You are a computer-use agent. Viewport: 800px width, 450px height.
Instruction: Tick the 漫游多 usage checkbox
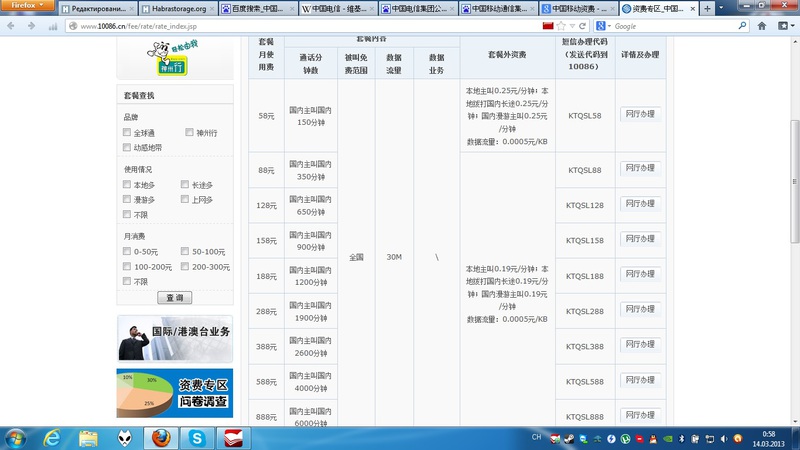pyautogui.click(x=127, y=199)
